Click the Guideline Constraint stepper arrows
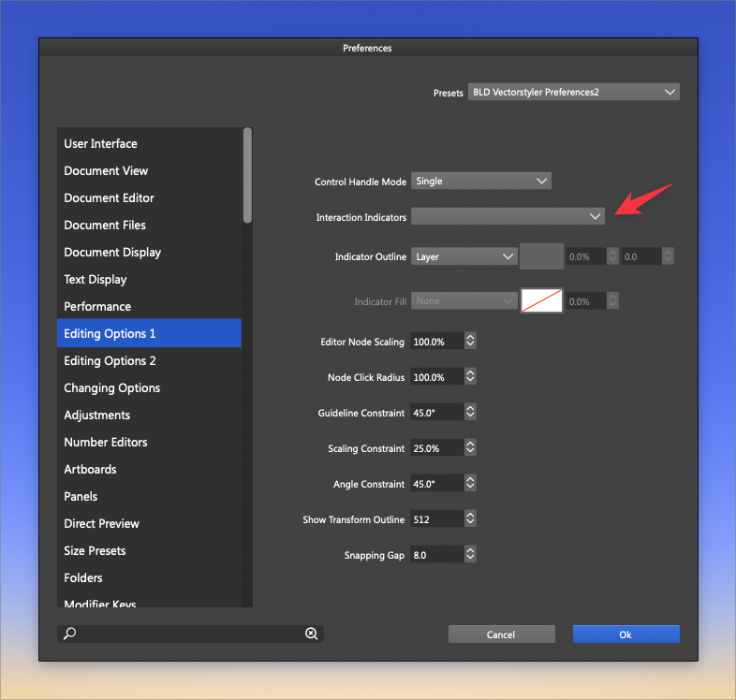736x700 pixels. pyautogui.click(x=470, y=413)
